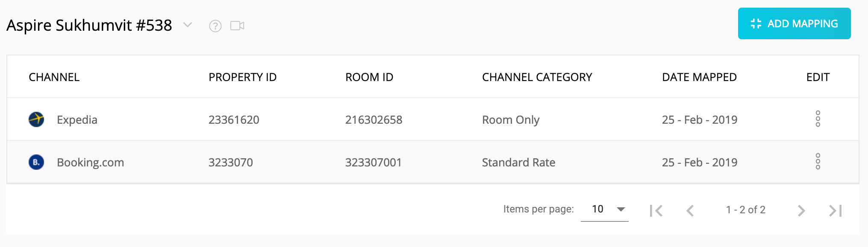Open the help question mark icon
The height and width of the screenshot is (247, 868).
(215, 26)
